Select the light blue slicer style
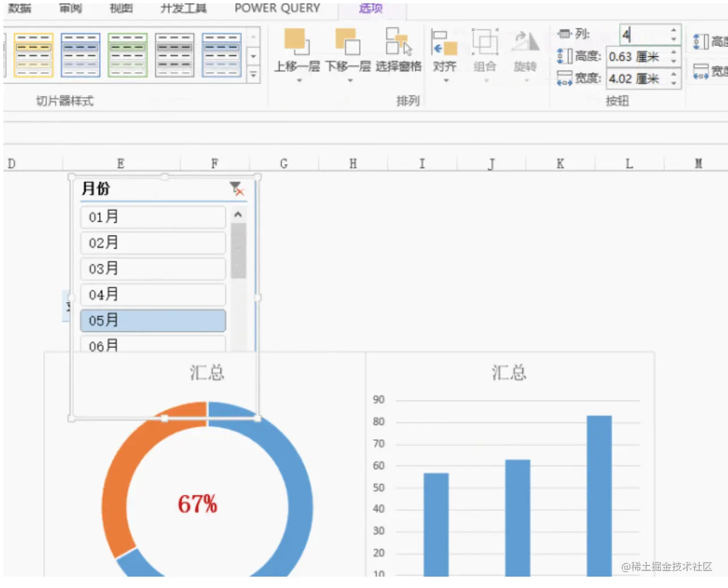The height and width of the screenshot is (588, 728). click(221, 54)
